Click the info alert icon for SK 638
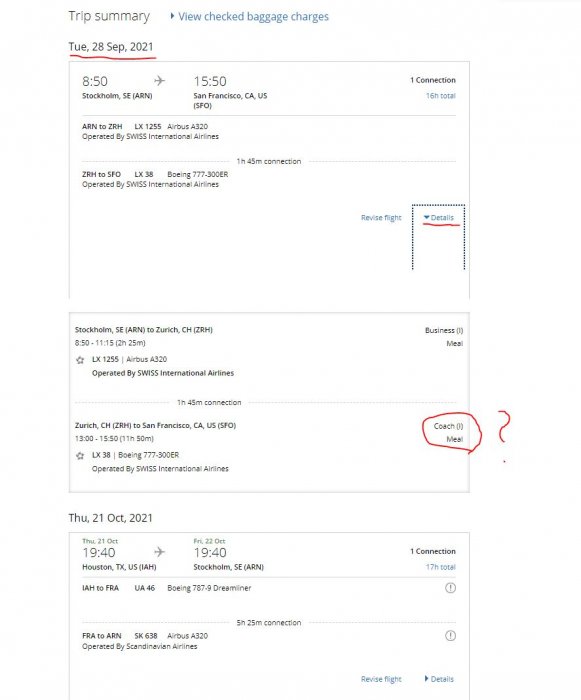Viewport: 581px width, 700px height. 450,636
